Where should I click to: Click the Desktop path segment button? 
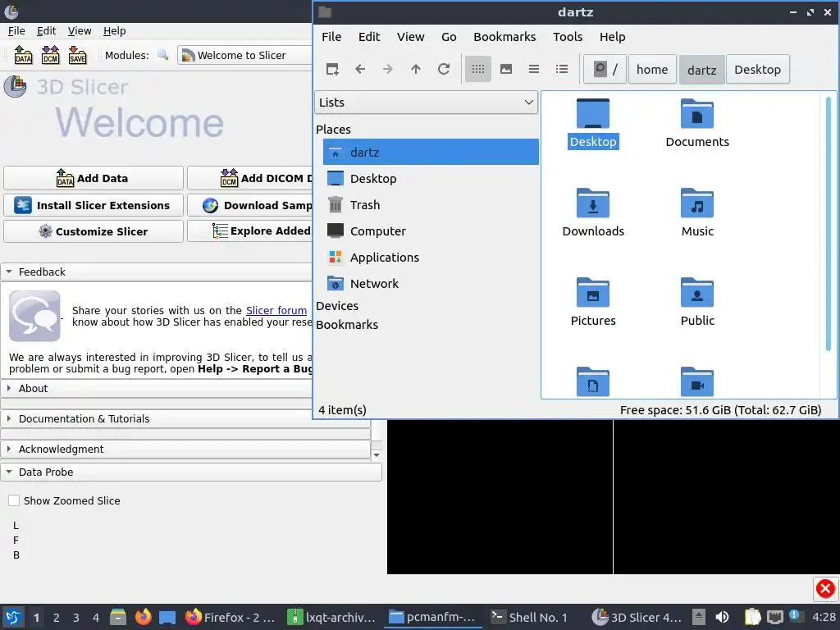coord(757,69)
